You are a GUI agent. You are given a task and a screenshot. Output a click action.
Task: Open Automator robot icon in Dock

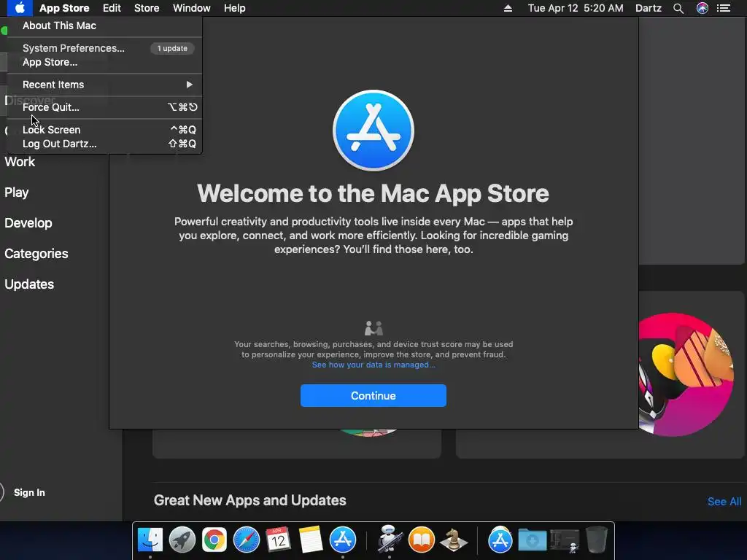click(x=390, y=539)
